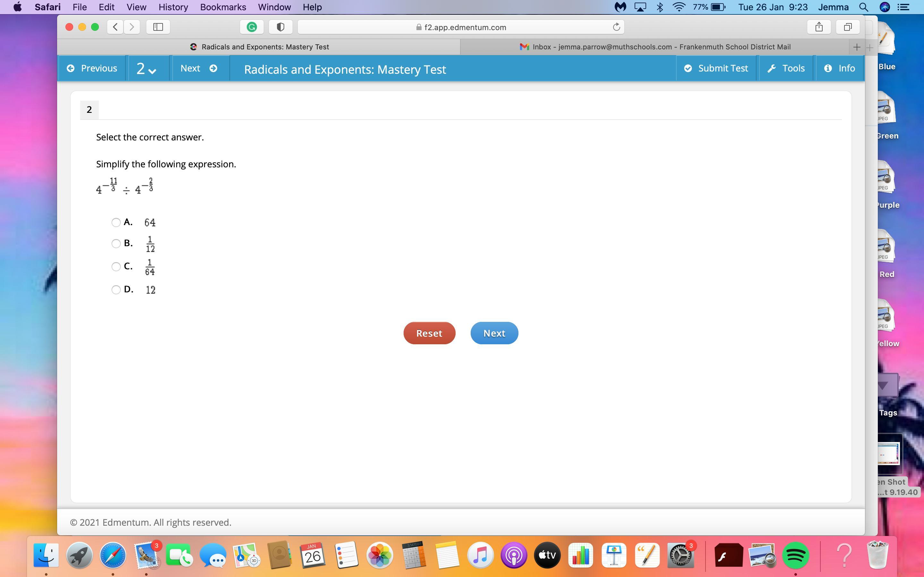Screen dimensions: 924x577
Task: Open the Tools wrench menu
Action: click(x=786, y=68)
